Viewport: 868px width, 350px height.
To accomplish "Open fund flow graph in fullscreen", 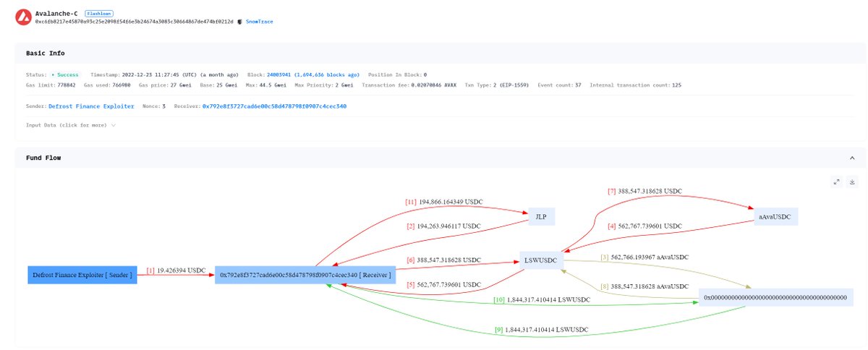I will point(837,182).
